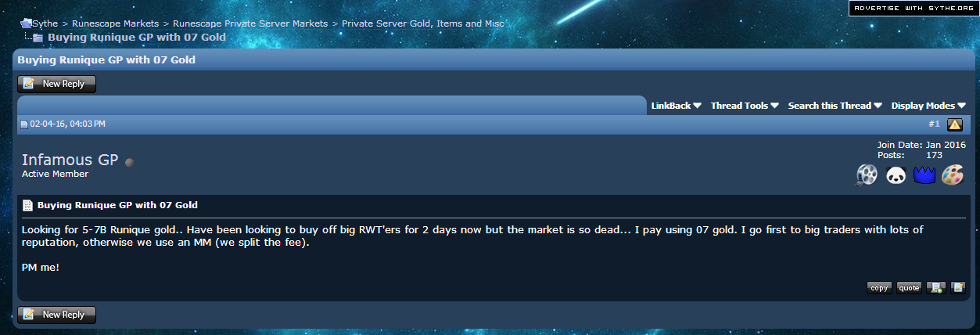
Task: Quote the post using the quote button
Action: point(909,287)
